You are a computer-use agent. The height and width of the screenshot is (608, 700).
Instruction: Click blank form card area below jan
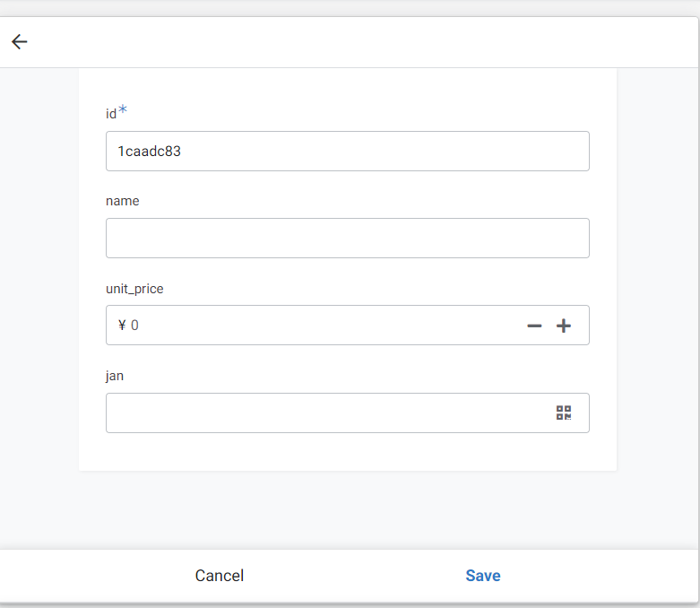(x=348, y=451)
